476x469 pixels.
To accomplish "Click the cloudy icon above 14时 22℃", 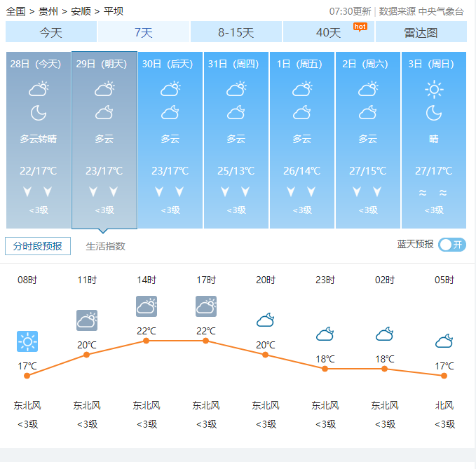I will [x=147, y=306].
